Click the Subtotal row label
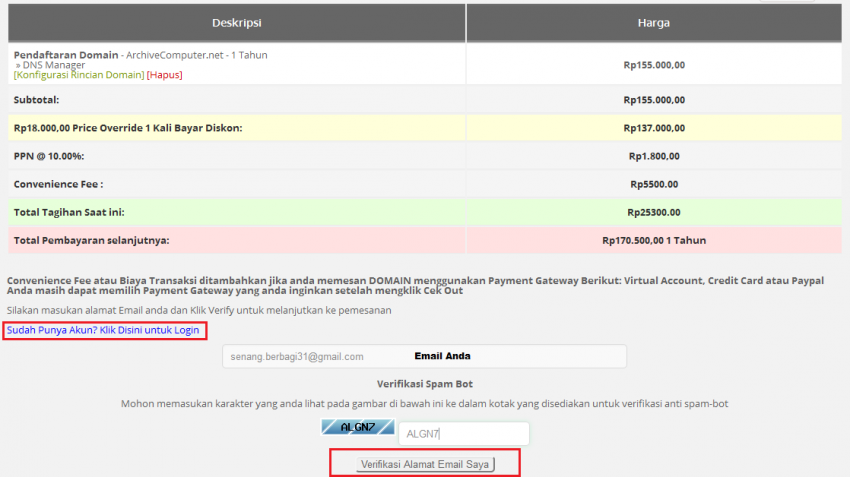The image size is (850, 477). 36,100
